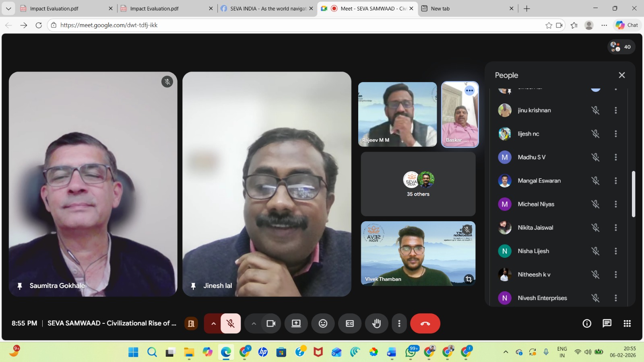Screen dimensions: 644x362
Task: Toggle closed captions button
Action: coord(350,323)
